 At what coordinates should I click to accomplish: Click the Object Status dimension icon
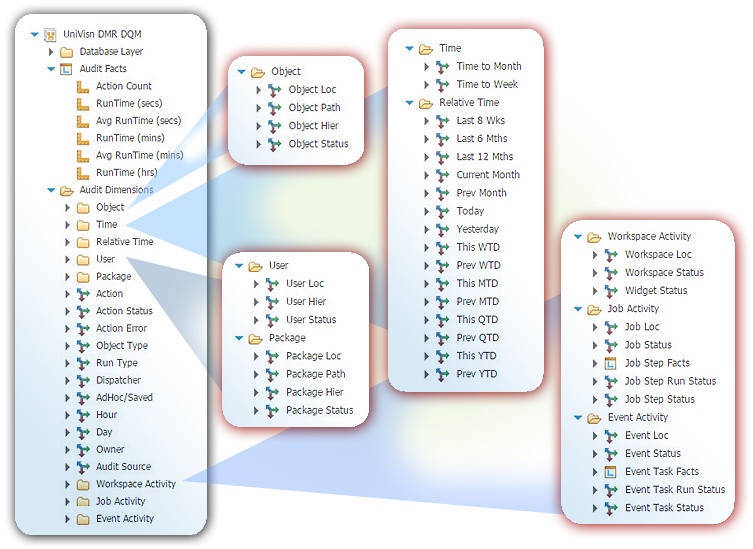(x=275, y=144)
